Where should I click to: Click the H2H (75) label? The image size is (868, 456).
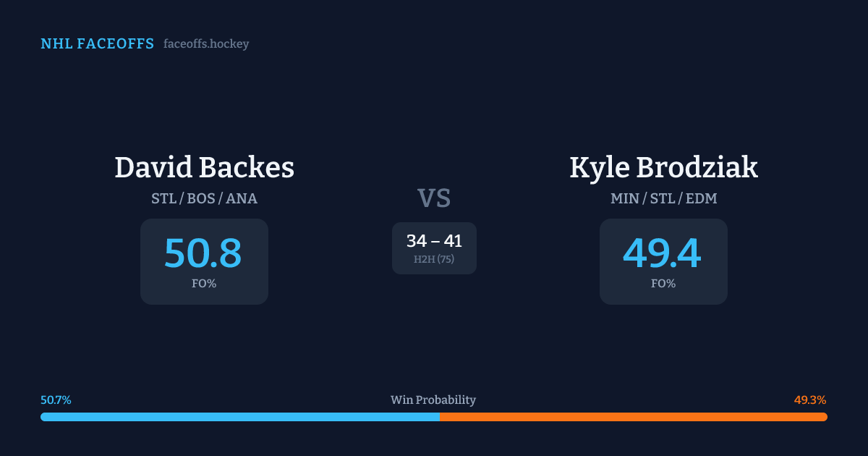point(434,259)
